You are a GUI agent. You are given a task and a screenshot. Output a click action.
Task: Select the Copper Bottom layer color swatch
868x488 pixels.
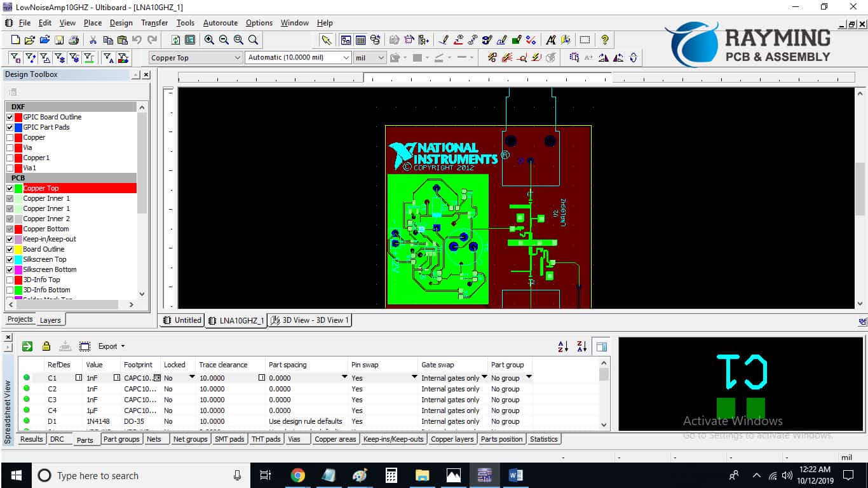pos(20,229)
